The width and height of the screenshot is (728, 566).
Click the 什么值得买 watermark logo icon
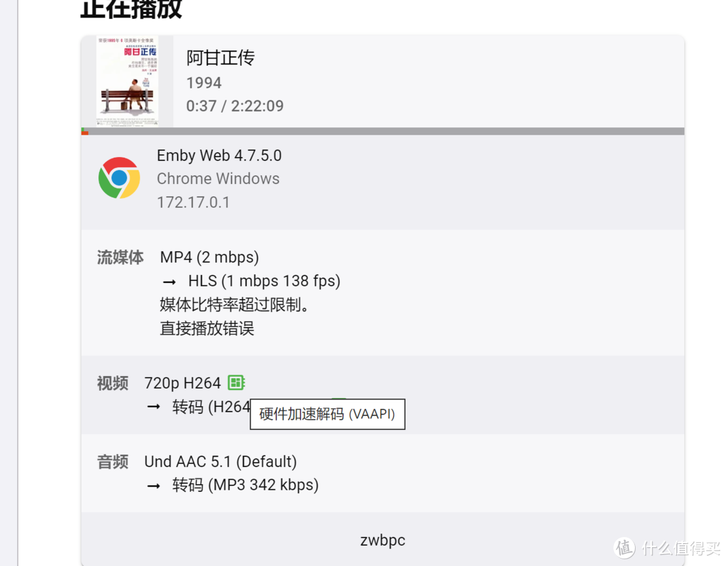point(624,548)
